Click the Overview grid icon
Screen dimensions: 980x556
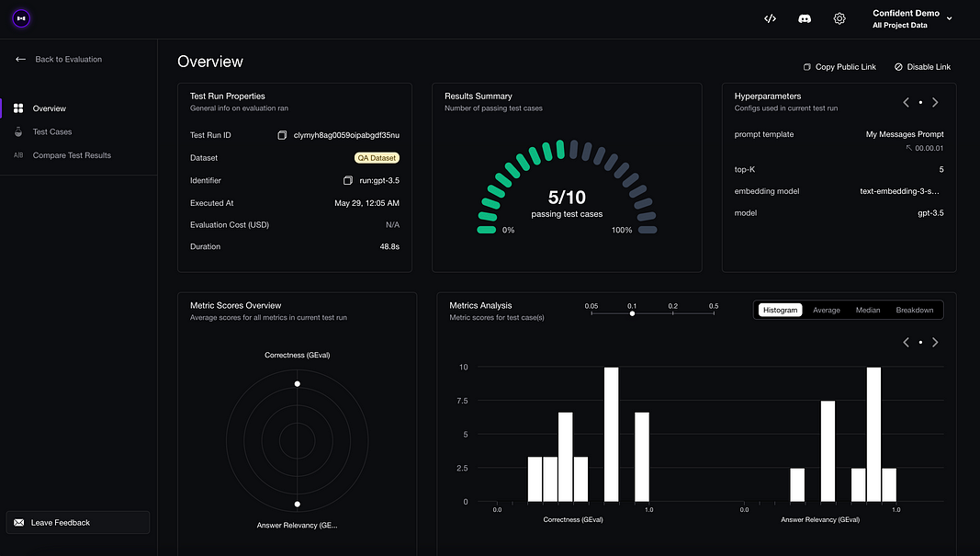click(18, 108)
